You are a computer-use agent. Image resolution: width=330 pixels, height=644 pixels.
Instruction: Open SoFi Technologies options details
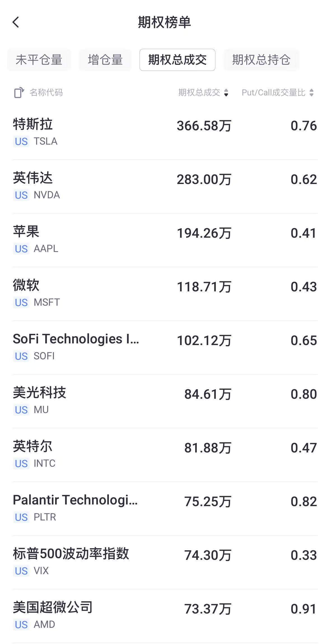(x=165, y=347)
